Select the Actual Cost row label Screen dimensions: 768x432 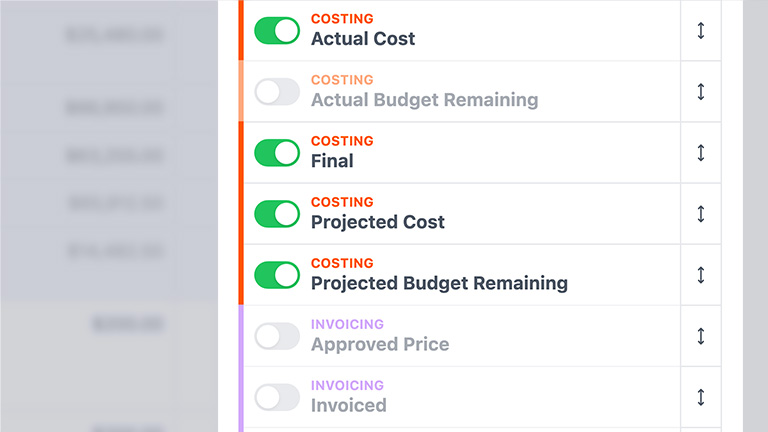point(363,39)
